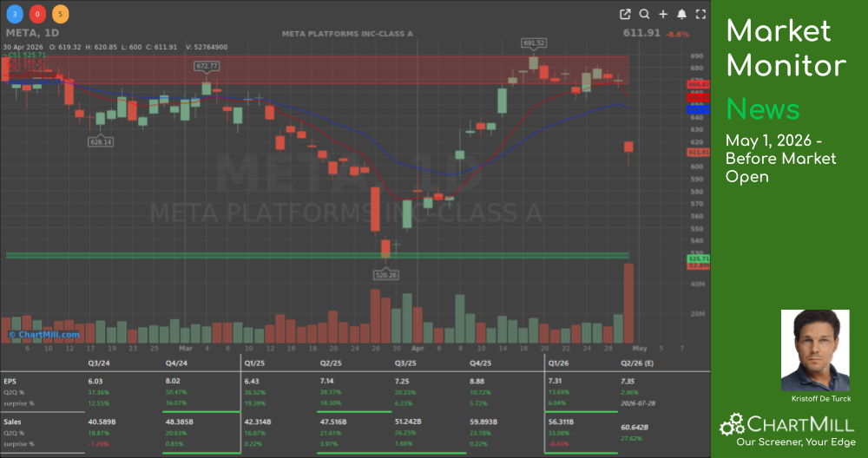
Task: Click the Q3/25 column header
Action: 405,363
